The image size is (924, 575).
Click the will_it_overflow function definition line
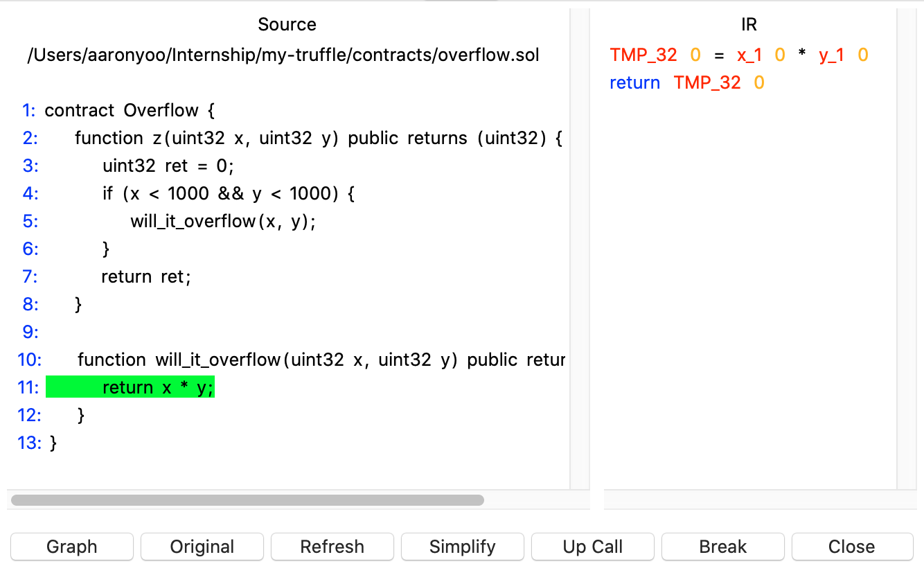[321, 360]
